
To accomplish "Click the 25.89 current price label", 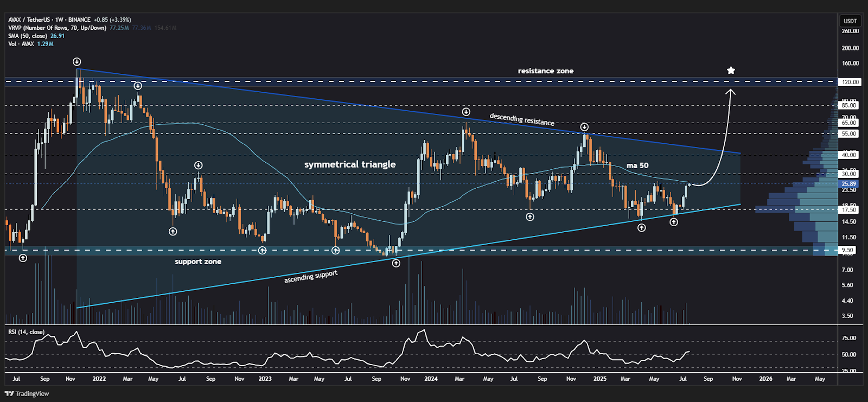I will [x=848, y=184].
